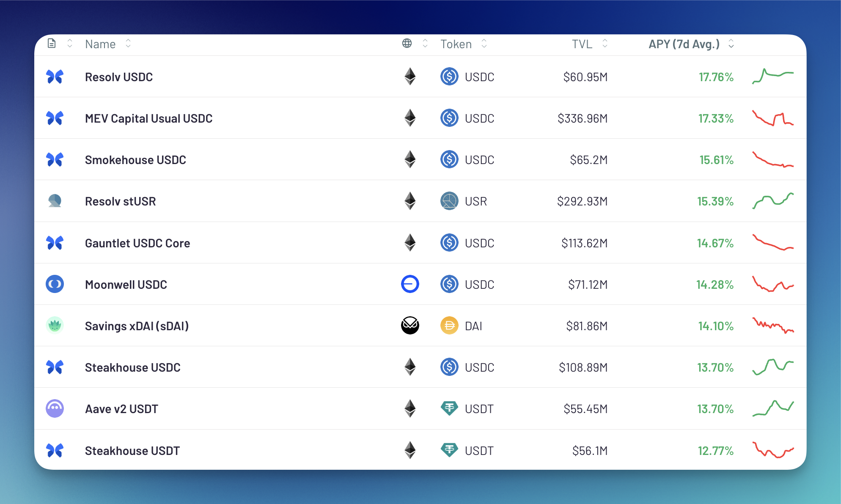This screenshot has width=841, height=504.
Task: Click the 17.76% APY value
Action: coord(716,77)
